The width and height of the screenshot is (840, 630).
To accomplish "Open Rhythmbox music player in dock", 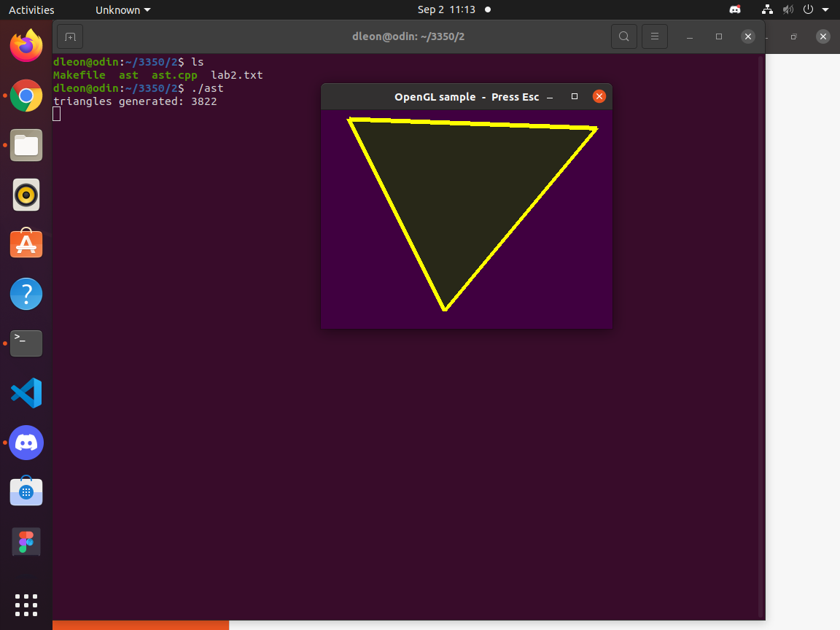I will tap(26, 195).
